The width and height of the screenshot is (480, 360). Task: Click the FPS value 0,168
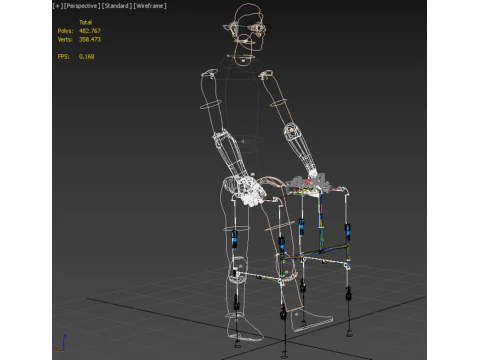[x=86, y=57]
